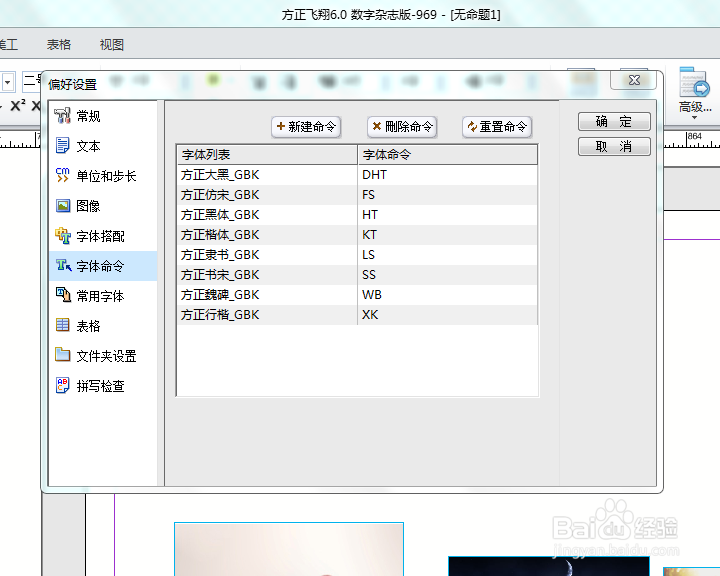Open the 常规 settings icon
Screen dimensions: 720x576
(62, 116)
